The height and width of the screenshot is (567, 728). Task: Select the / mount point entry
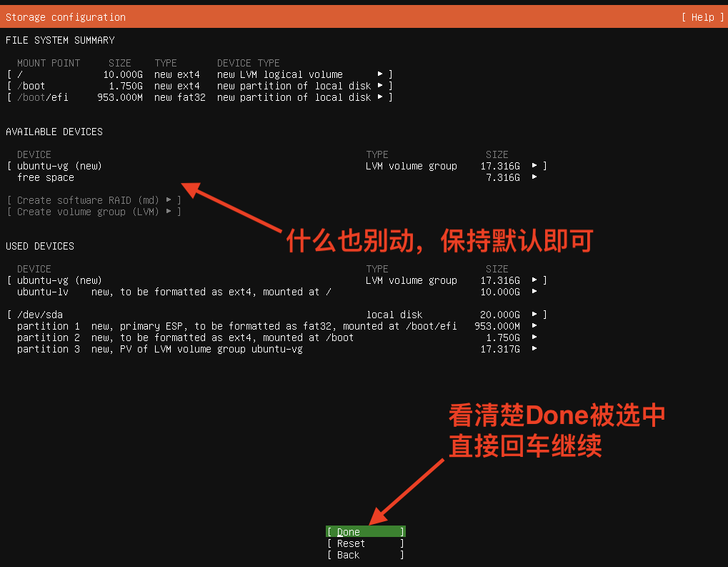pos(200,74)
